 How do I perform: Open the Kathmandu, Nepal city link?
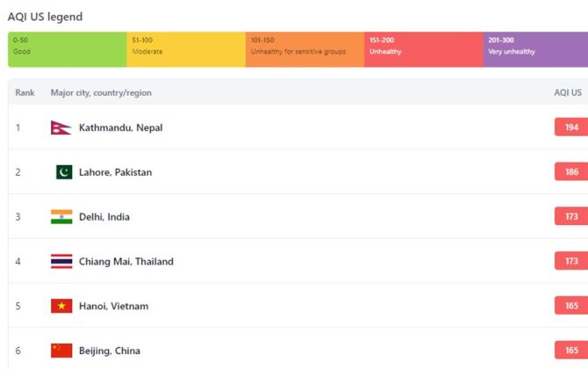tap(120, 127)
